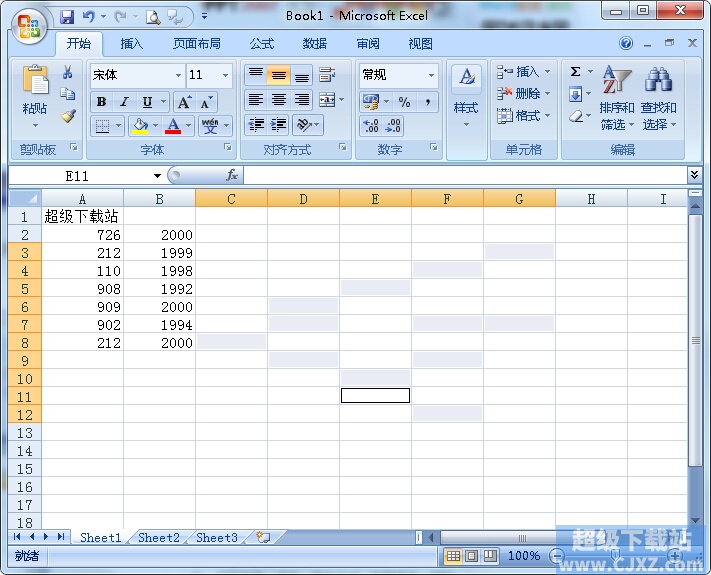Toggle right text alignment

click(x=302, y=99)
